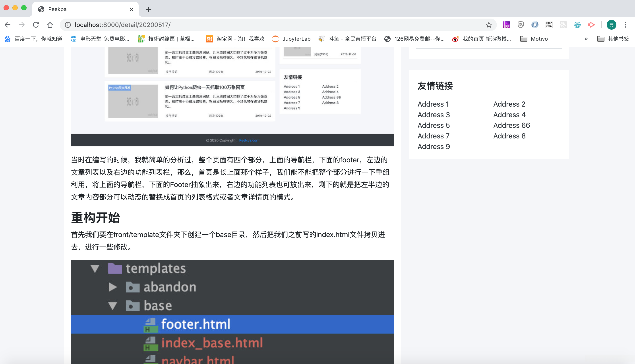This screenshot has height=364, width=635.
Task: Reload the current page
Action: pos(36,25)
